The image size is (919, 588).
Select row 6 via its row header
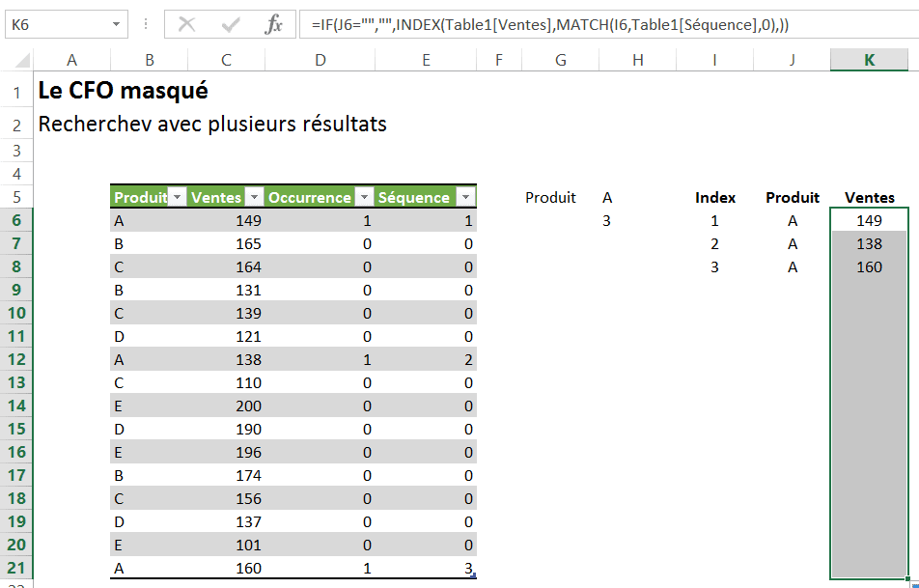click(x=16, y=221)
